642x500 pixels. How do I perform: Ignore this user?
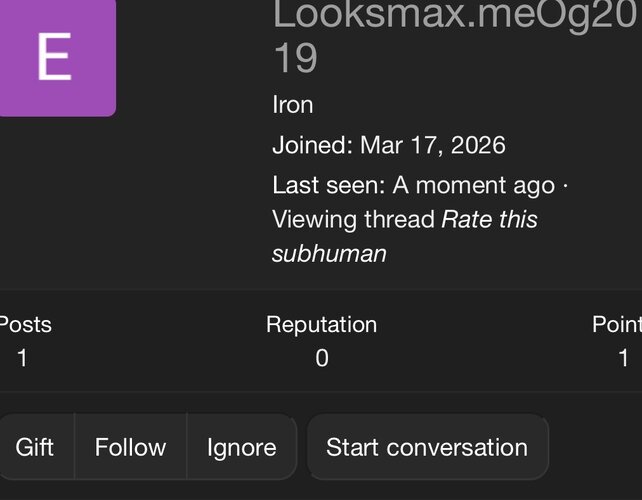point(242,447)
